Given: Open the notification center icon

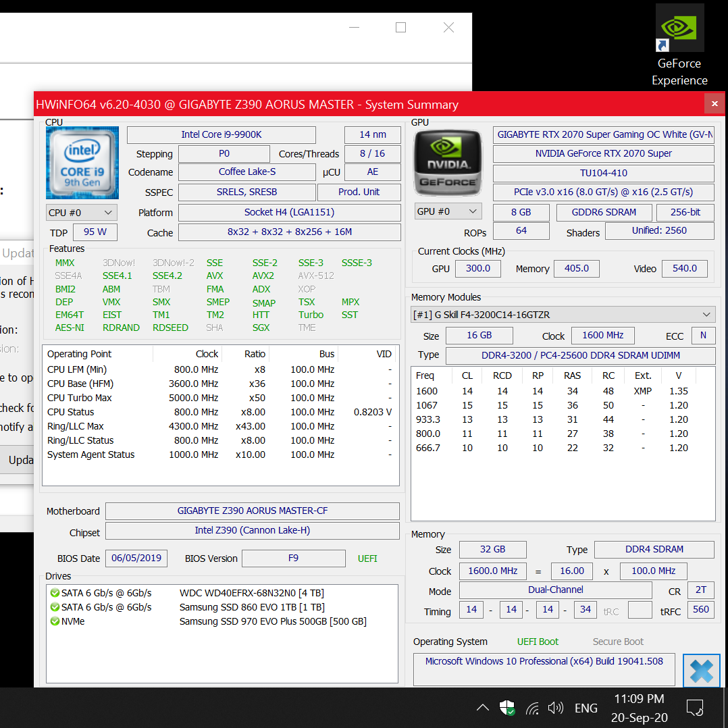Looking at the screenshot, I should tap(695, 708).
